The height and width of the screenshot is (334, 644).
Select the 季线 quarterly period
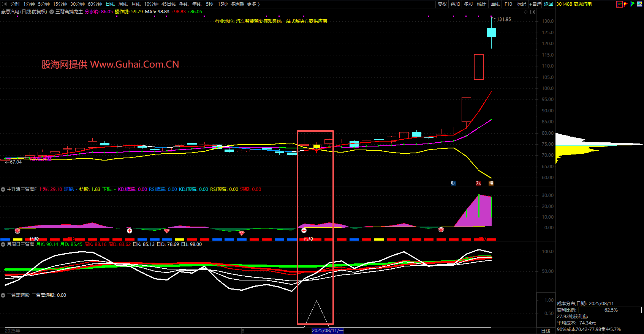pos(184,4)
